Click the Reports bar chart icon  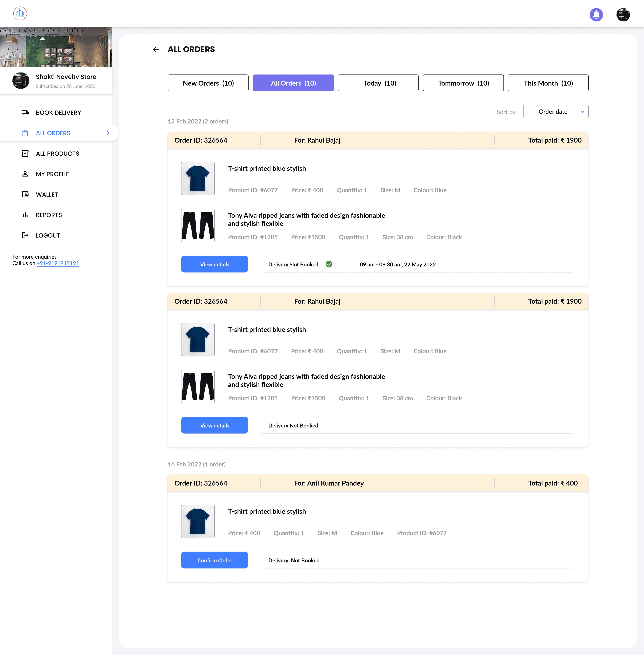click(25, 215)
